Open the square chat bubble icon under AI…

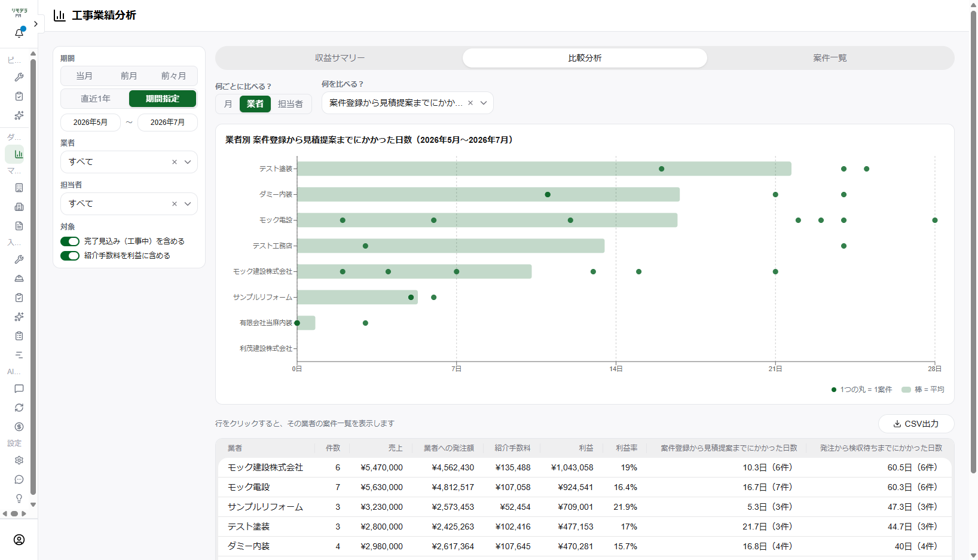(19, 388)
